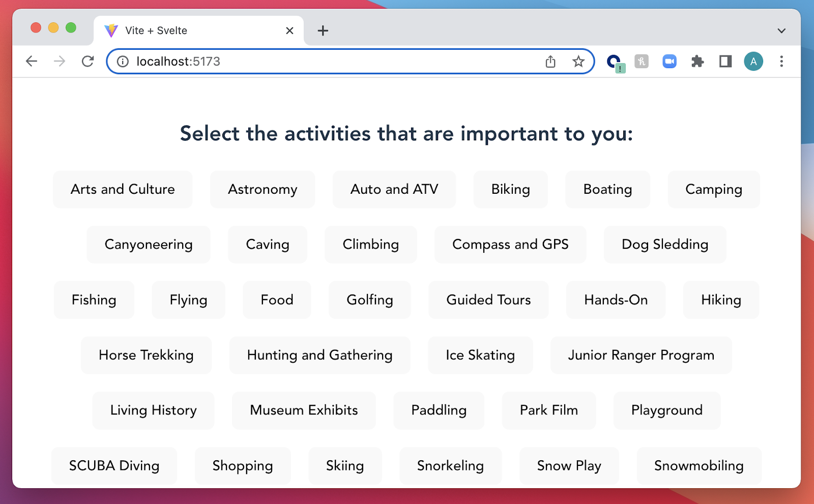Click the page heading about important activities
Image resolution: width=814 pixels, height=504 pixels.
(x=406, y=134)
